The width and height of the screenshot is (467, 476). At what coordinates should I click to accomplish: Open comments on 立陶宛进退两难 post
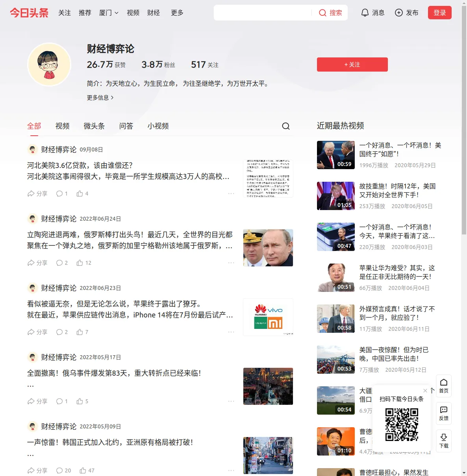click(62, 263)
